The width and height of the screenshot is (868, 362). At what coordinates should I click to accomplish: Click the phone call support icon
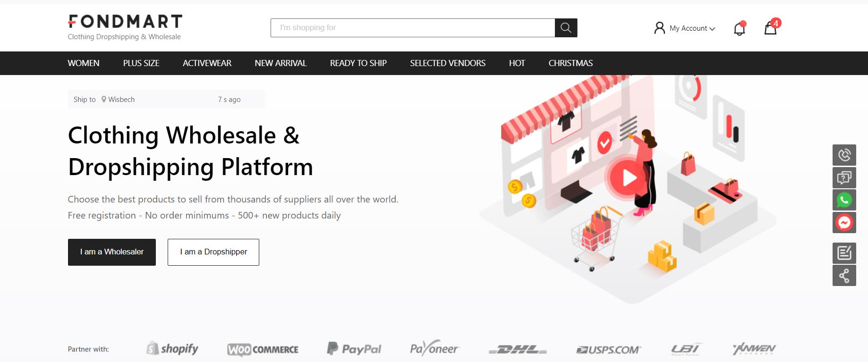click(844, 155)
